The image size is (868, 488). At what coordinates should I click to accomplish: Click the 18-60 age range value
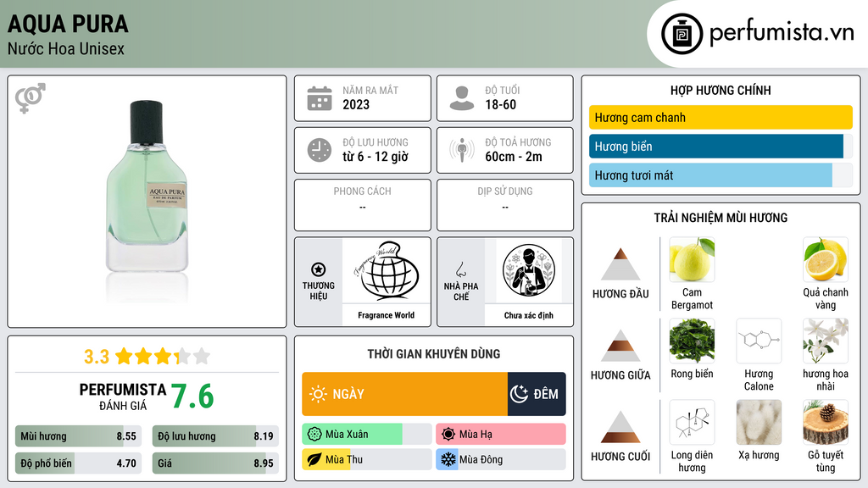[x=500, y=104]
